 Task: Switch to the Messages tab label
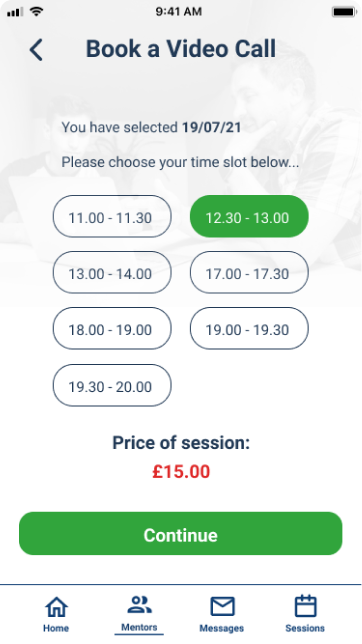point(221,628)
